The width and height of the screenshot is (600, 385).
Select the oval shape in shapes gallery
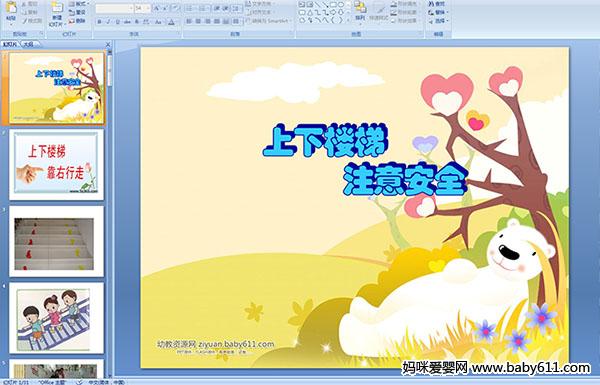[x=340, y=5]
